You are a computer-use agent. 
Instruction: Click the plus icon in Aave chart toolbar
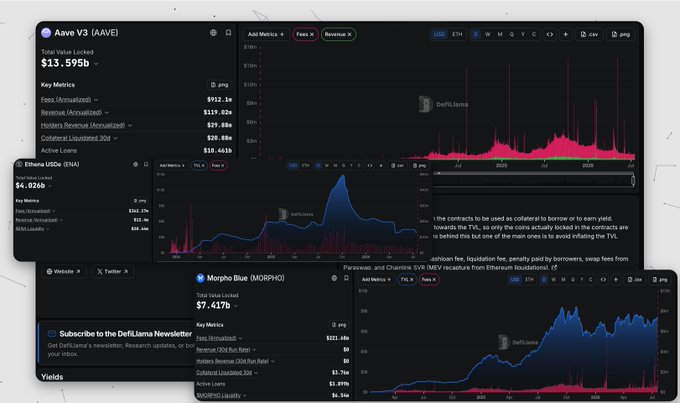[x=565, y=34]
